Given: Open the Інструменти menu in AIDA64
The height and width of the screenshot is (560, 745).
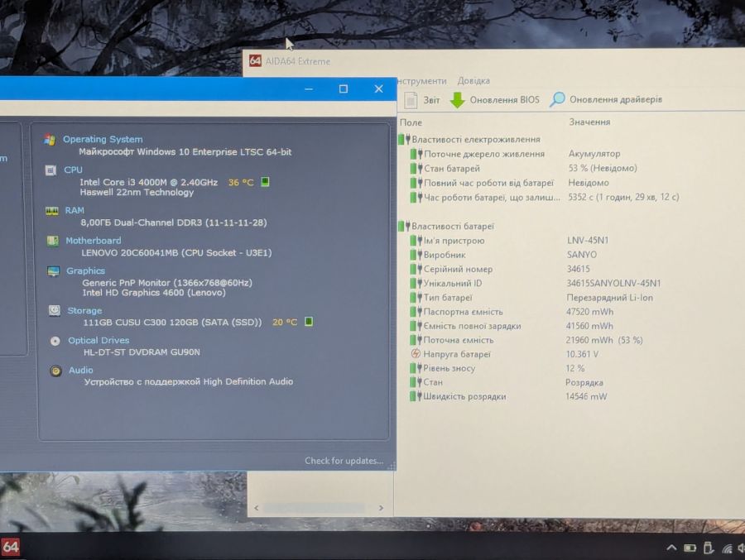Looking at the screenshot, I should [x=422, y=81].
